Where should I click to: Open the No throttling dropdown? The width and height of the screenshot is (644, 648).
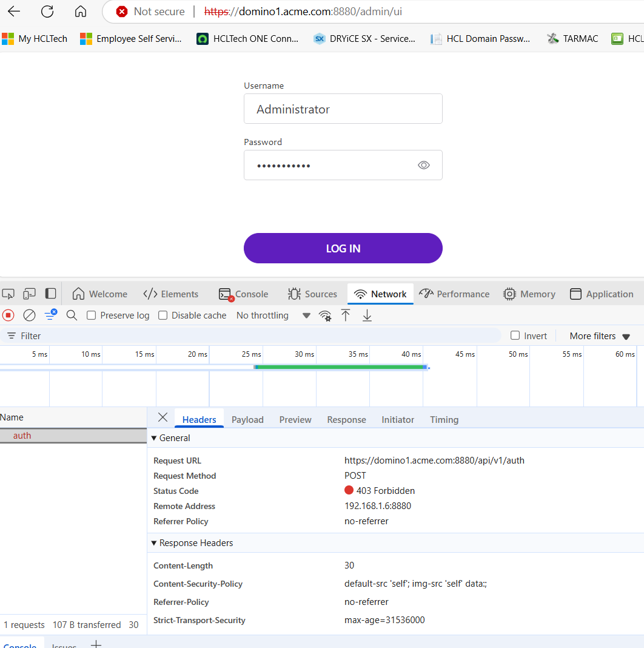273,316
